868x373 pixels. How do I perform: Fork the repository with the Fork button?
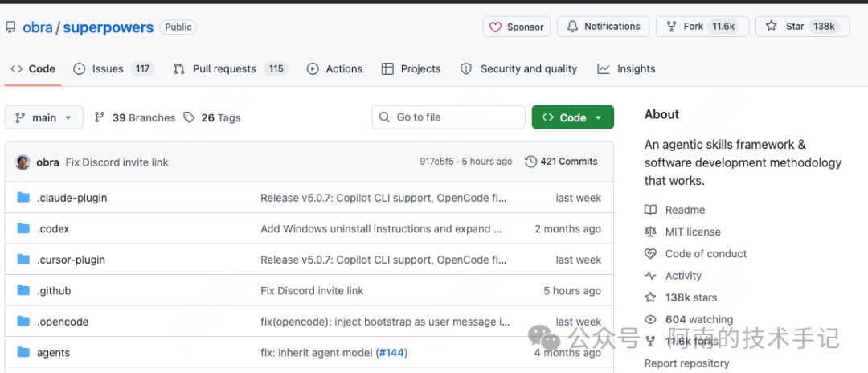point(702,27)
